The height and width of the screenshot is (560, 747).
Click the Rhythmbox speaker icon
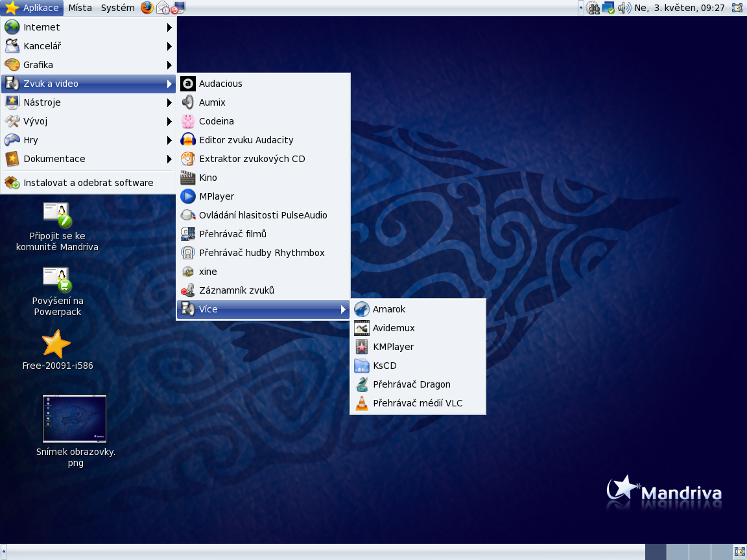click(x=187, y=253)
